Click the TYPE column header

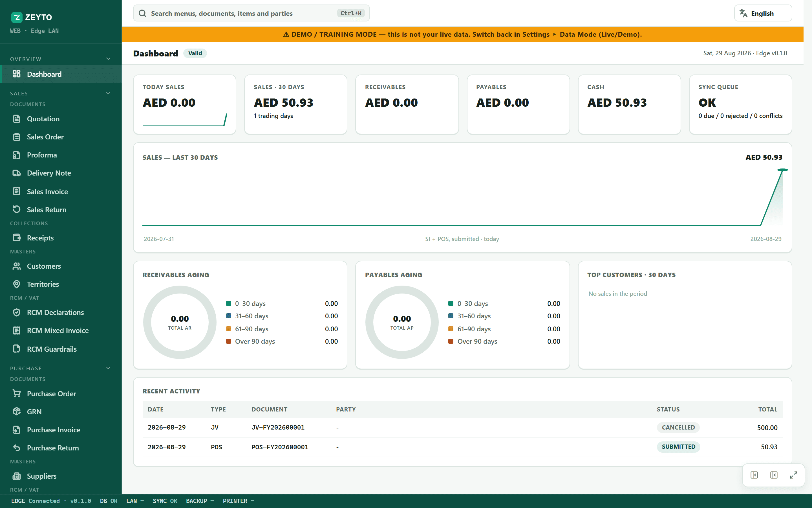[x=219, y=409]
